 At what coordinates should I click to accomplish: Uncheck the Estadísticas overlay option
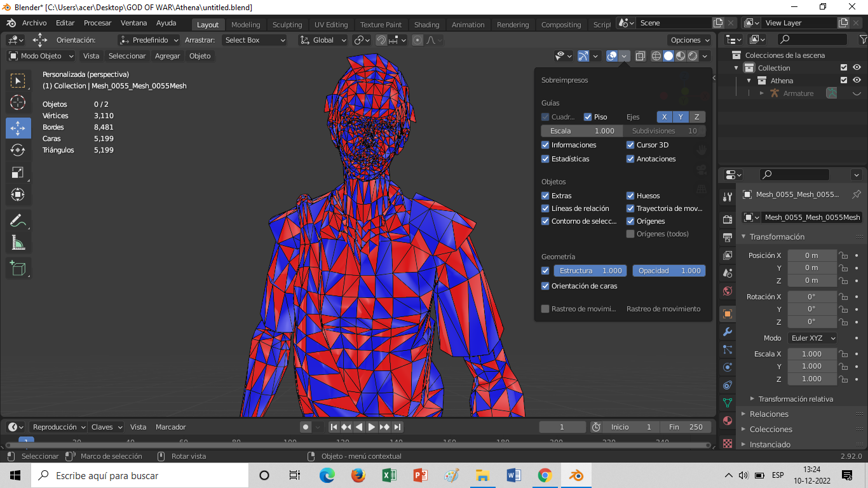click(x=545, y=159)
